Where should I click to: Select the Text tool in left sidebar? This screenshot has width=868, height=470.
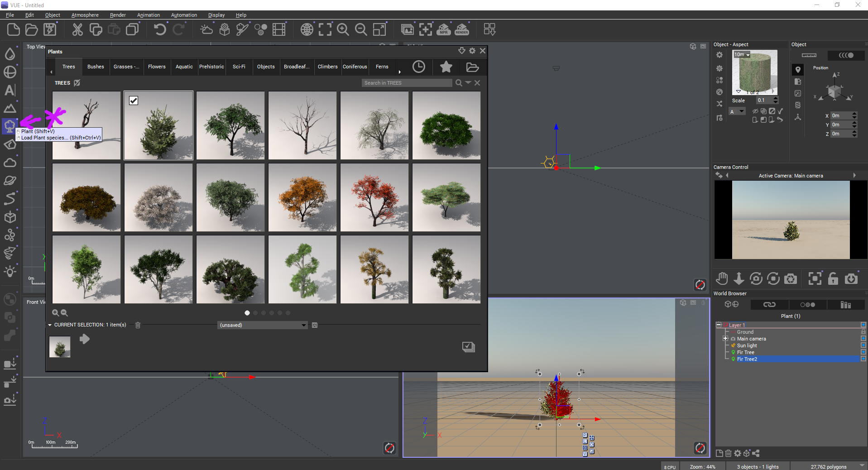pos(10,90)
